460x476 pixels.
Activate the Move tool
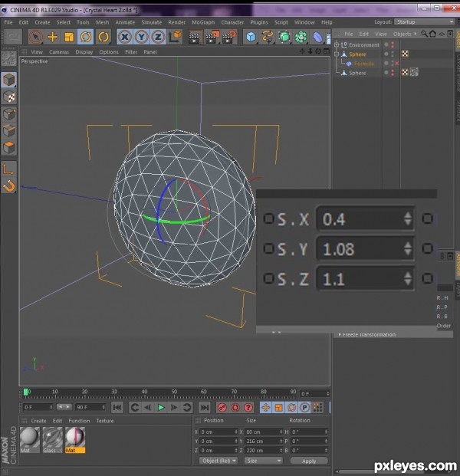coord(52,37)
